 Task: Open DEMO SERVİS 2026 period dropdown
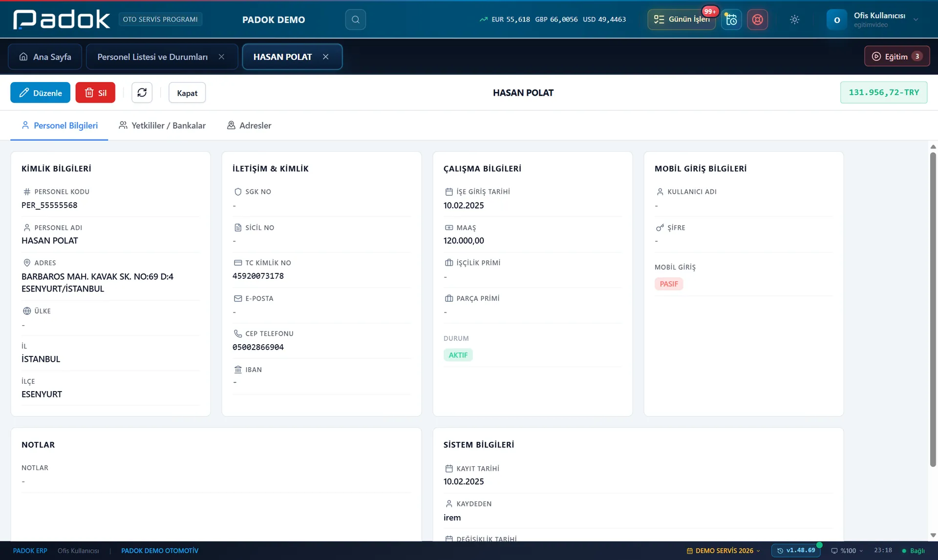coord(723,551)
